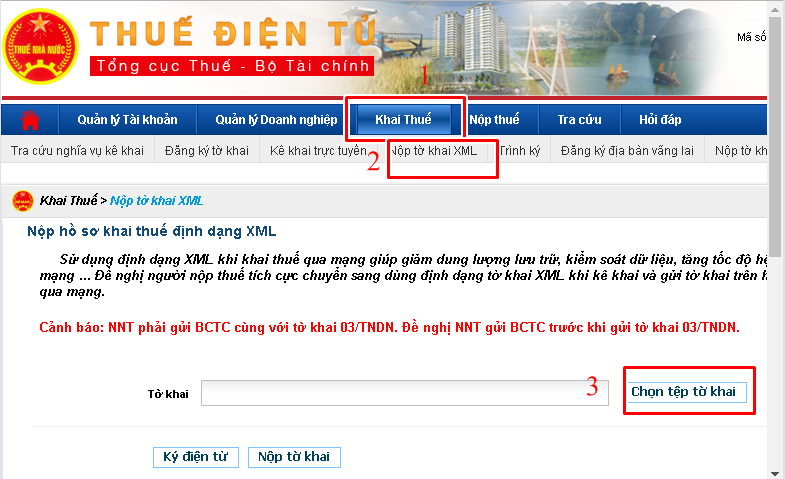785x479 pixels.
Task: Open the Quản lý Tài khoản menu
Action: 127,120
